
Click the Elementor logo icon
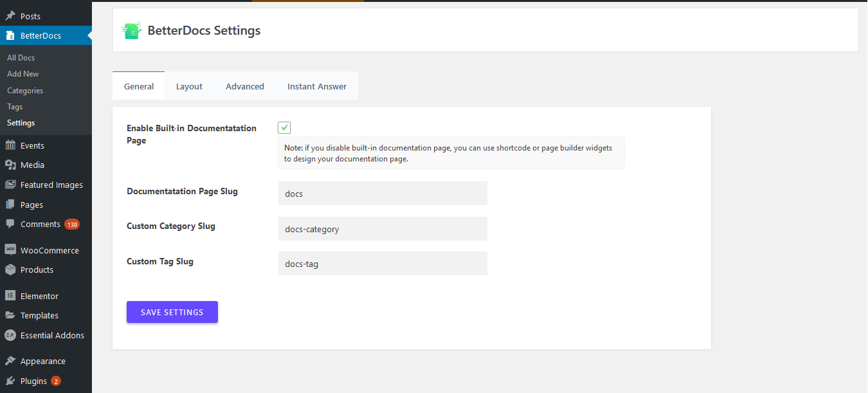[10, 296]
